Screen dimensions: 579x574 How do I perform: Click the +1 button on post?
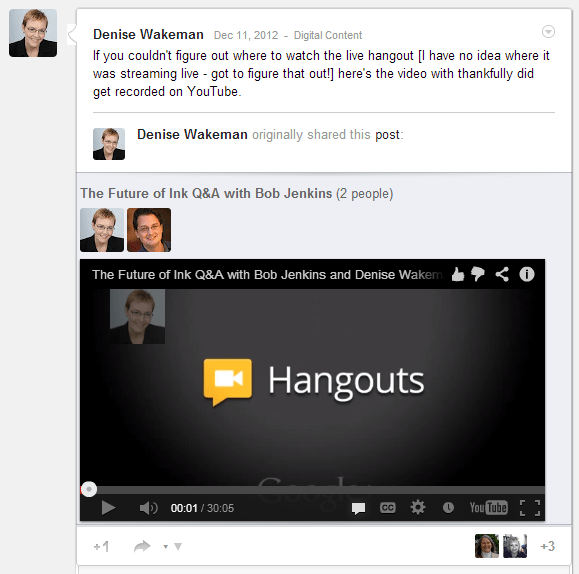tap(101, 546)
